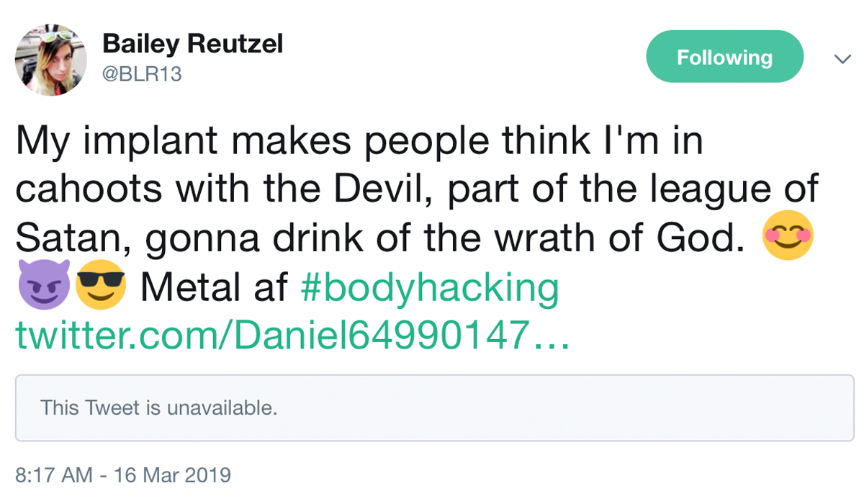Follow the twitter.com/Daniel64990147… link
Screen dimensions: 864x504
[292, 334]
